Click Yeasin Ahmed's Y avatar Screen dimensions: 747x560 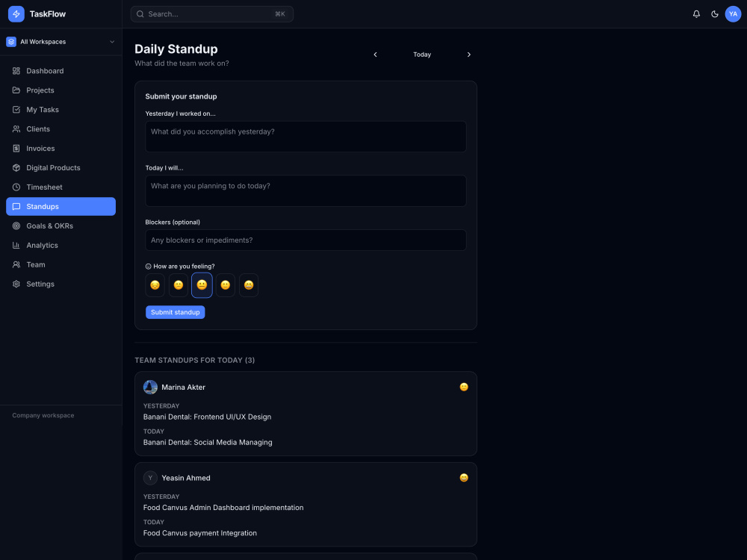click(150, 478)
